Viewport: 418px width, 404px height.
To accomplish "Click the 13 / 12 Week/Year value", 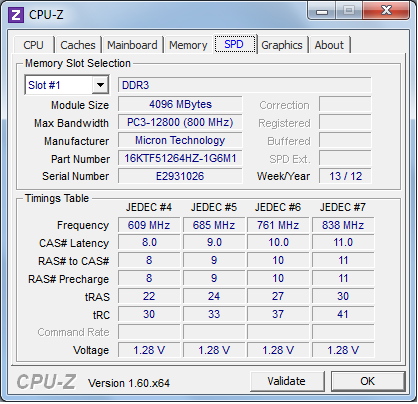I will (345, 176).
